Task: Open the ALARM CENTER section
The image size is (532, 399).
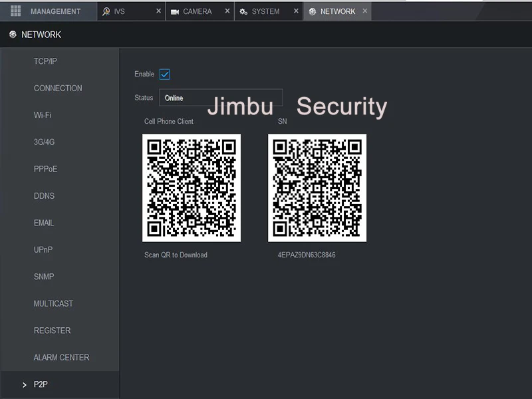Action: [61, 358]
